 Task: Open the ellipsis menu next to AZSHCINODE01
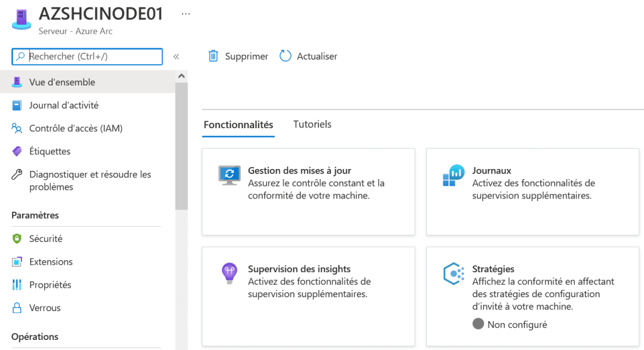tap(186, 13)
